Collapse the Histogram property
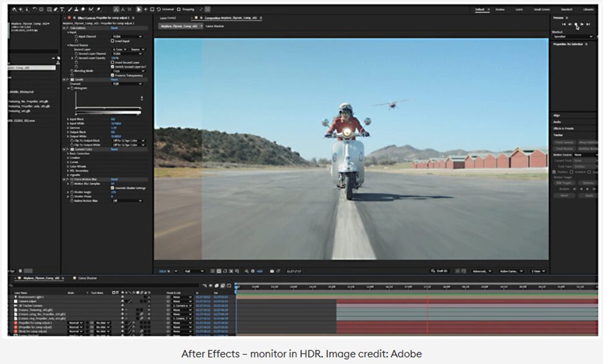 click(x=69, y=88)
